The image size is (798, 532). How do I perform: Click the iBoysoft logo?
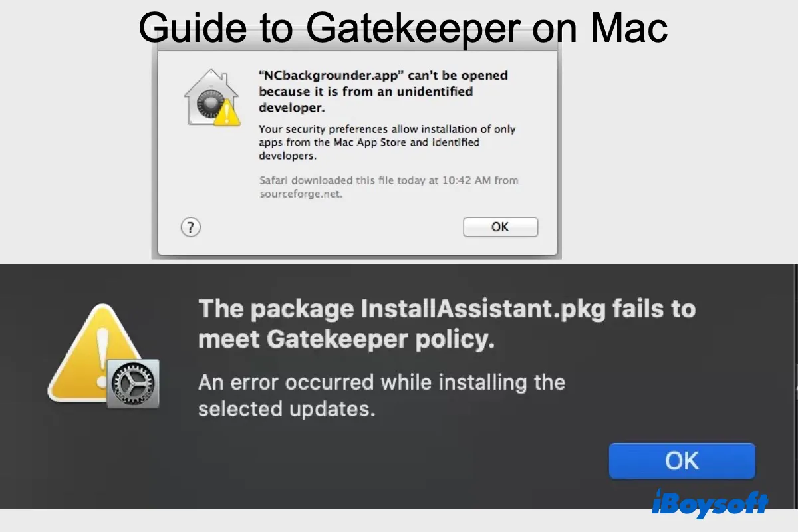(x=709, y=505)
